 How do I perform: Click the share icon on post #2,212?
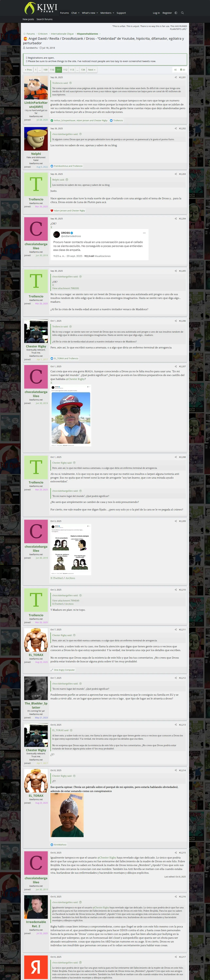(x=176, y=678)
